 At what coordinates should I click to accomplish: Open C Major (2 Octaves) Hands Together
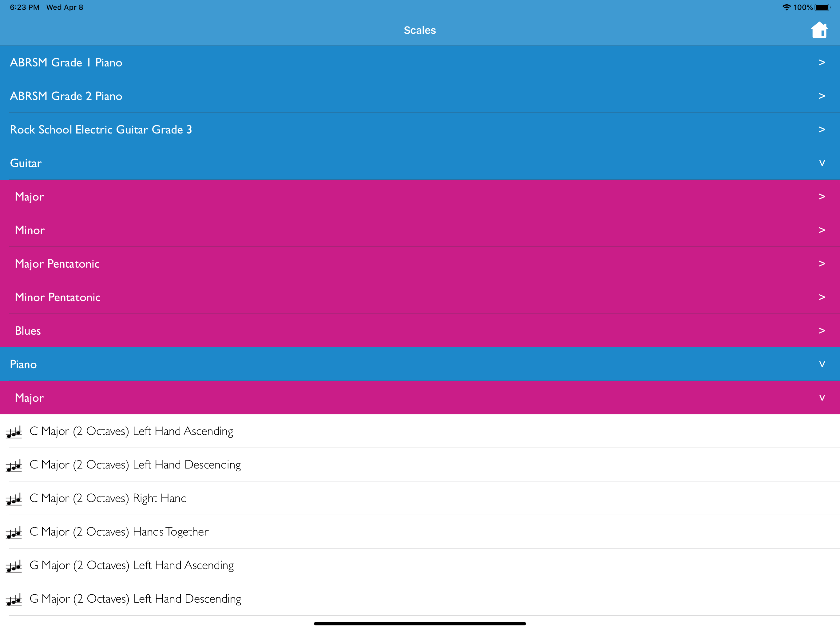(x=420, y=532)
